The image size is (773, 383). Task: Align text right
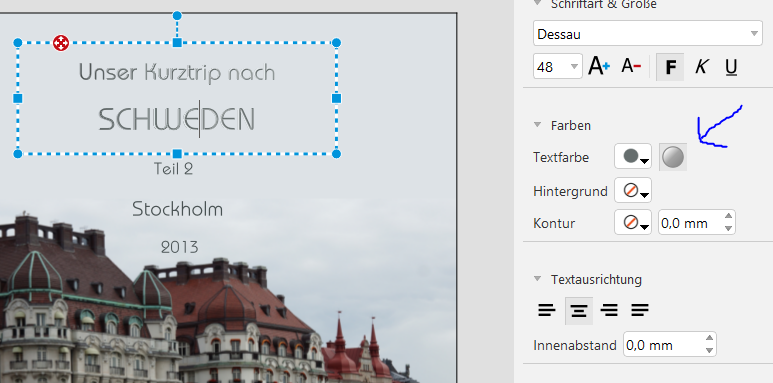[x=609, y=311]
